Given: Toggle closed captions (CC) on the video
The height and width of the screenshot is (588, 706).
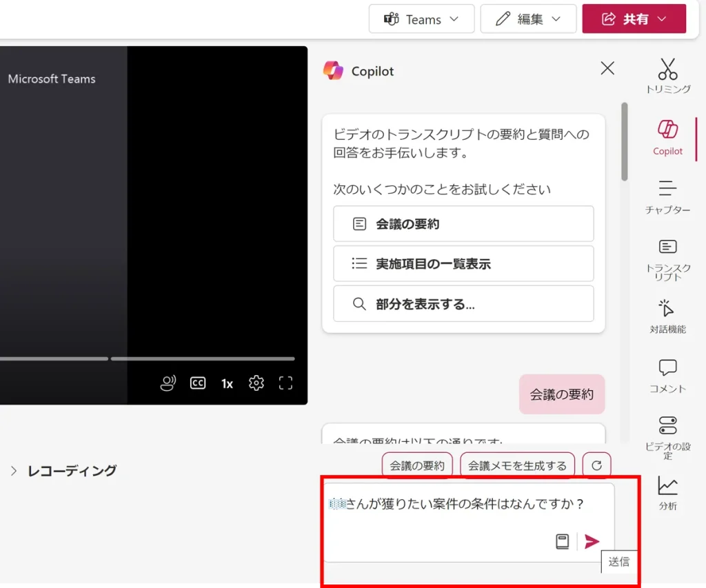Looking at the screenshot, I should tap(198, 383).
